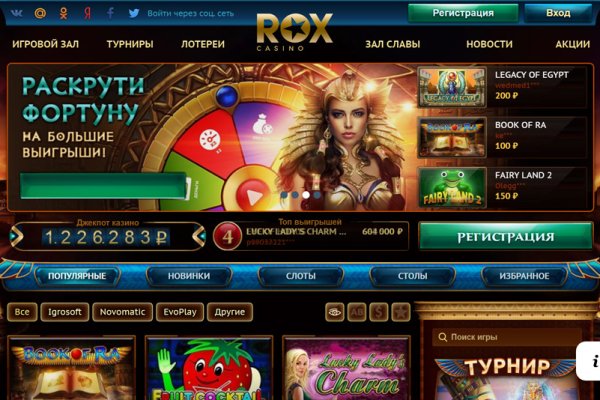Viewport: 600px width, 400px height.
Task: Toggle the dollar sign filter icon
Action: point(378,312)
